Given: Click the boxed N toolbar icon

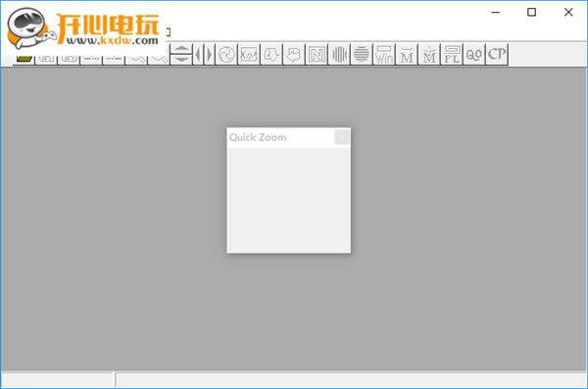Looking at the screenshot, I should (317, 55).
